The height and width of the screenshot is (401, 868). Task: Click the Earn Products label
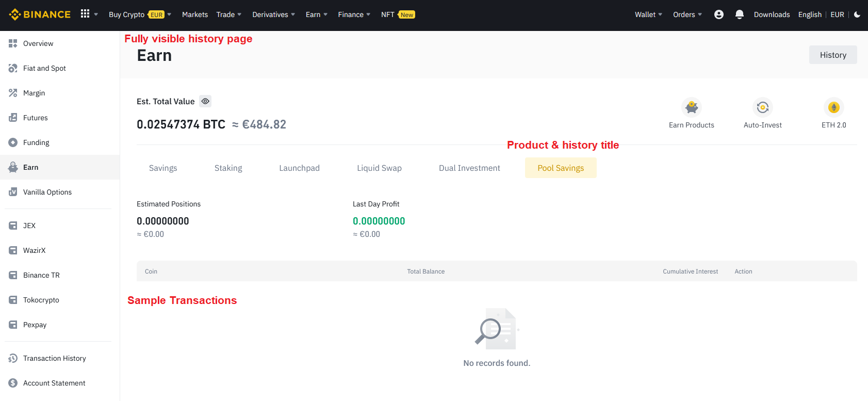pos(692,125)
